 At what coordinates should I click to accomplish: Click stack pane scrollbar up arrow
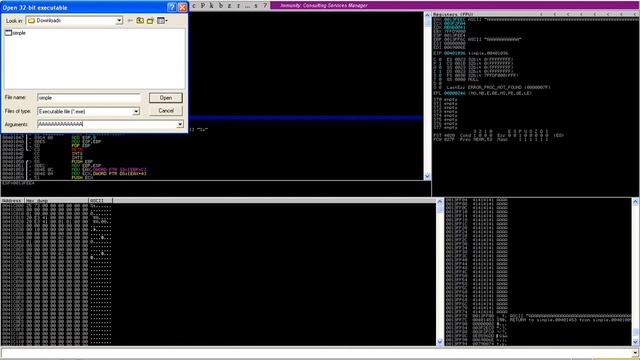click(x=635, y=201)
